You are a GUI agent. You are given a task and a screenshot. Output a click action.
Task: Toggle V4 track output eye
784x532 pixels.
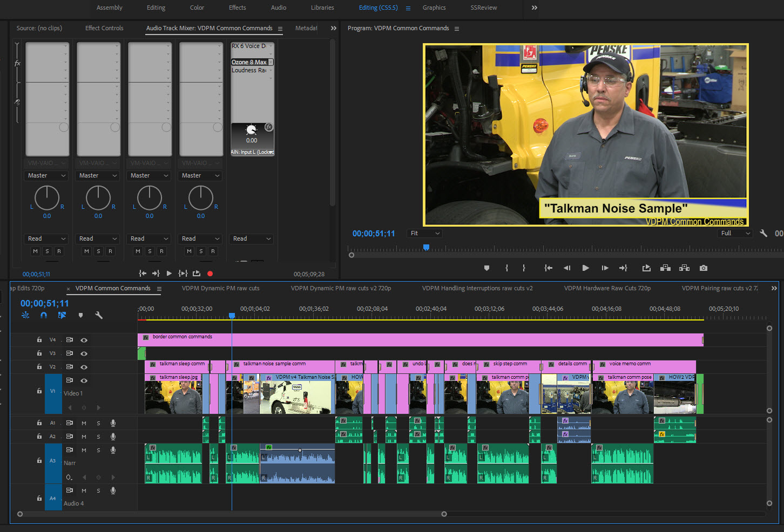[x=84, y=340]
